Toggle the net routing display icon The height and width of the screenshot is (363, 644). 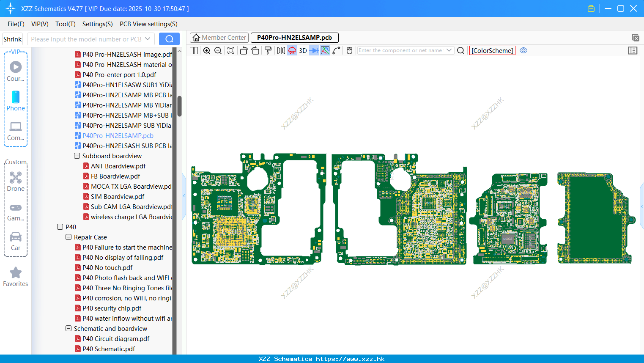click(x=325, y=50)
